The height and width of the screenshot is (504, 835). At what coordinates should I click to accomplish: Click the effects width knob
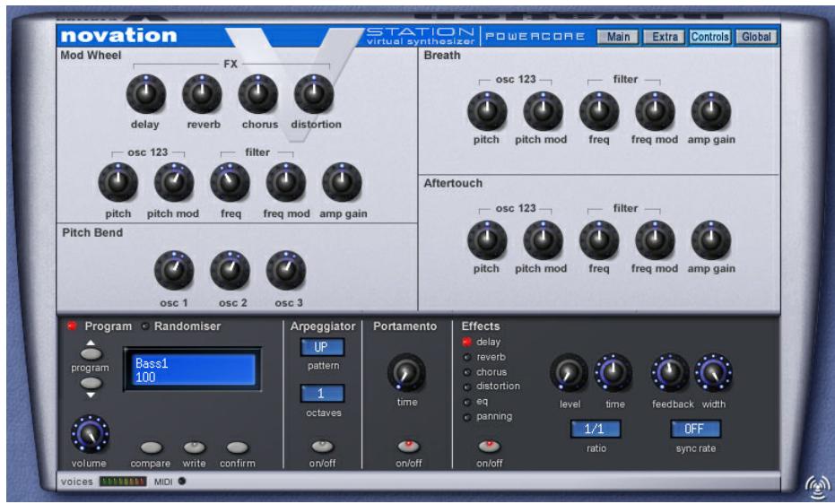point(714,372)
